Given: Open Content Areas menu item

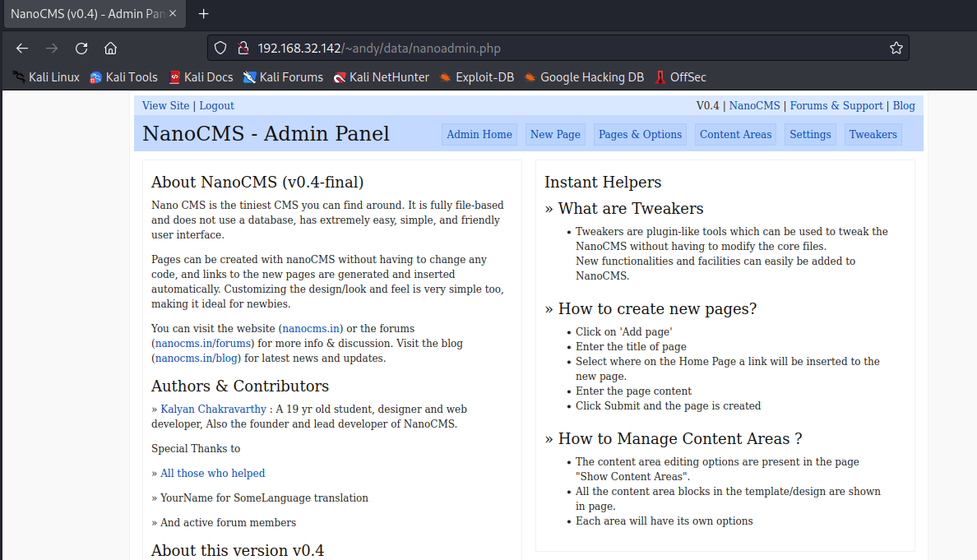Looking at the screenshot, I should tap(735, 134).
